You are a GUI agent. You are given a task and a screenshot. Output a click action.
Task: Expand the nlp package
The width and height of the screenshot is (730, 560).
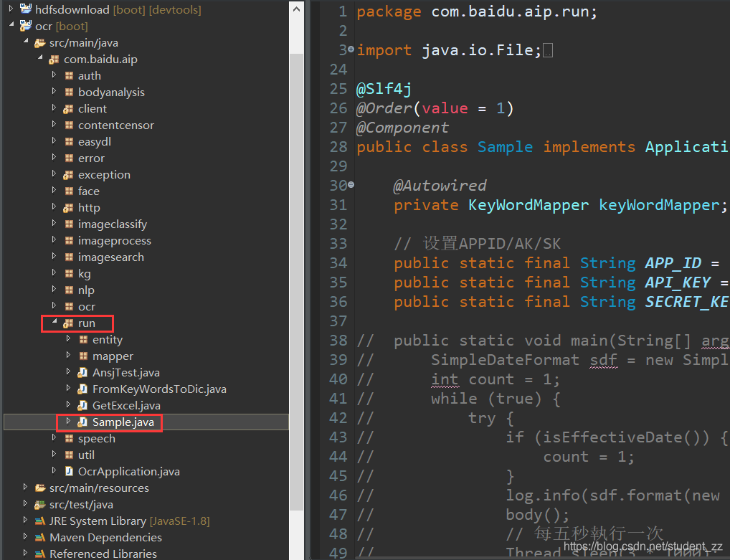click(54, 289)
